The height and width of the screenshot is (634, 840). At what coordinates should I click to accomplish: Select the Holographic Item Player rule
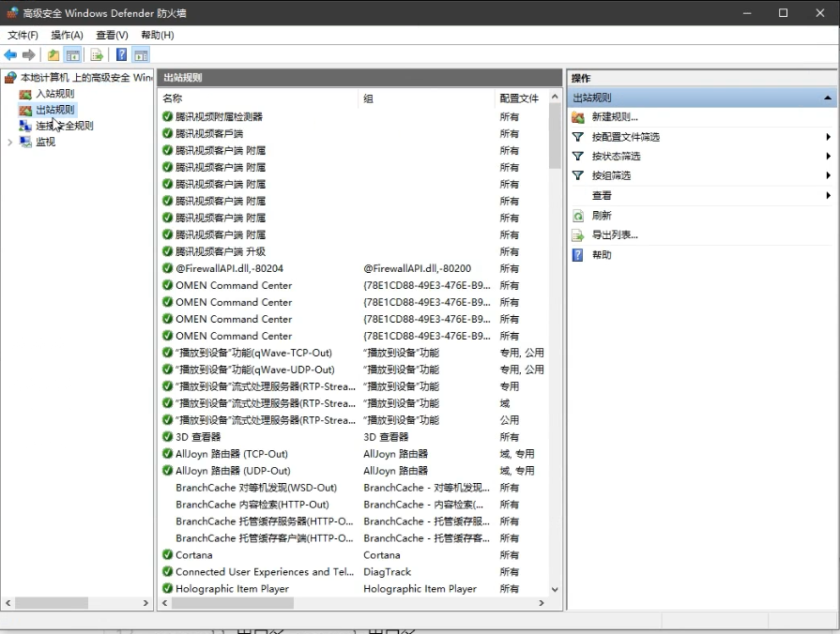tap(232, 588)
